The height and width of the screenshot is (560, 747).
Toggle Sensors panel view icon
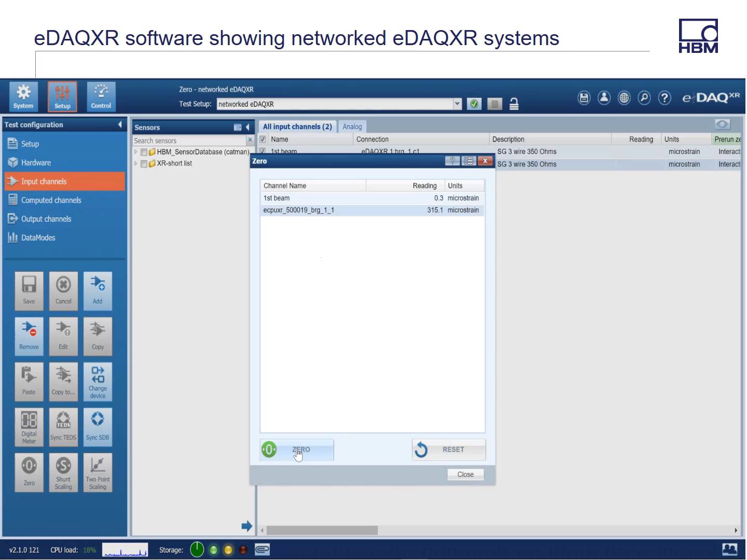pyautogui.click(x=238, y=127)
